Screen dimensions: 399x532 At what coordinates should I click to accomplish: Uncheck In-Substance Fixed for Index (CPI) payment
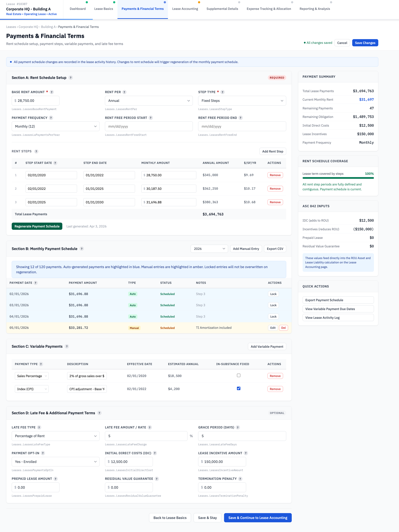[239, 388]
